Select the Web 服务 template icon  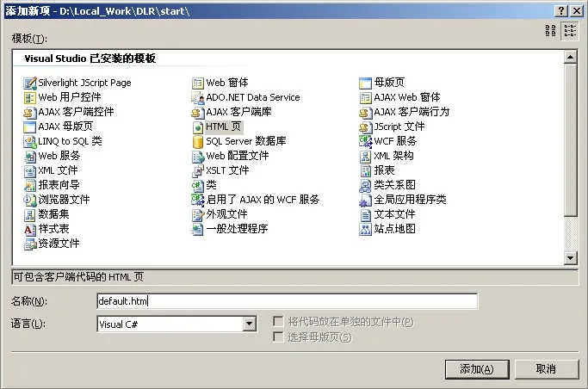click(29, 156)
